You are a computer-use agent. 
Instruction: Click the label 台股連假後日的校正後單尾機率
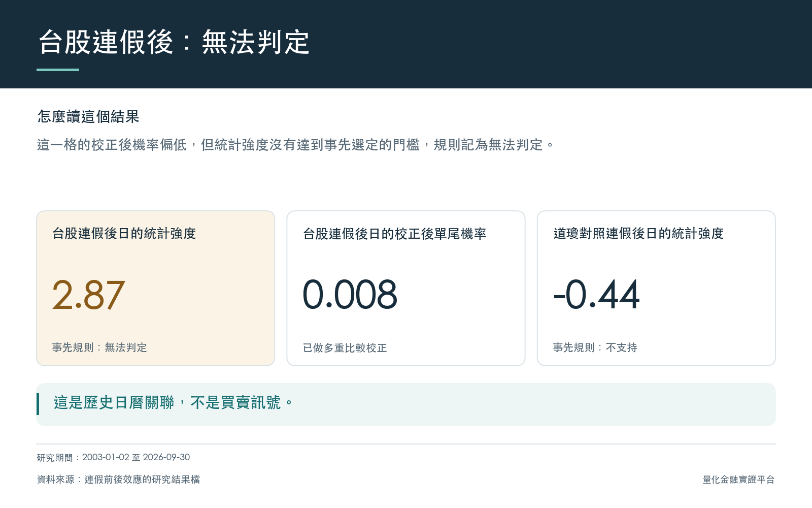point(394,234)
